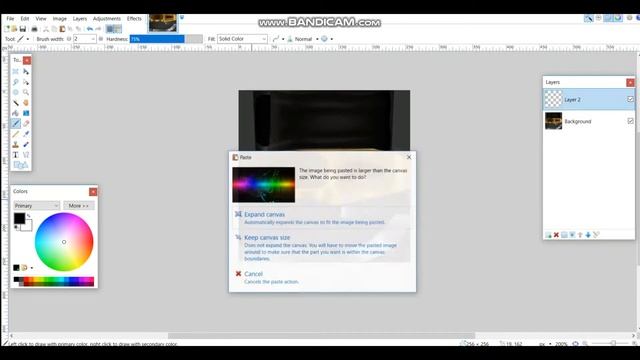Click the Undo arrow in the toolbar

(90, 29)
